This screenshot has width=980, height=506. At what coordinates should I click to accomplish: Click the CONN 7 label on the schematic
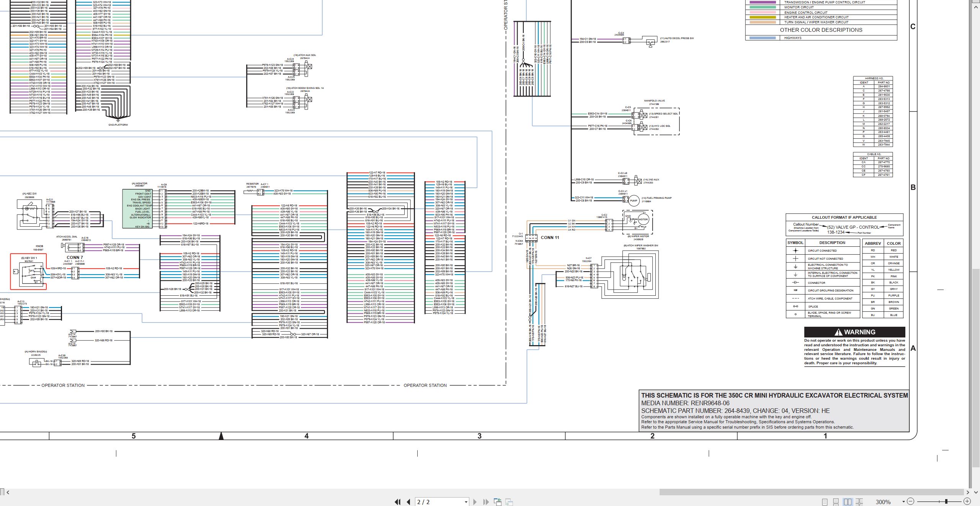click(75, 257)
